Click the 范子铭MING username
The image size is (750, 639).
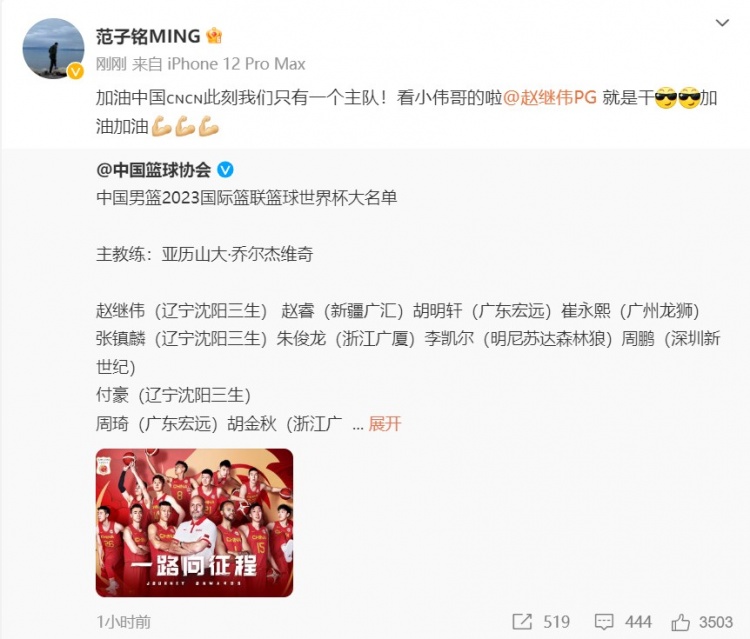click(148, 36)
